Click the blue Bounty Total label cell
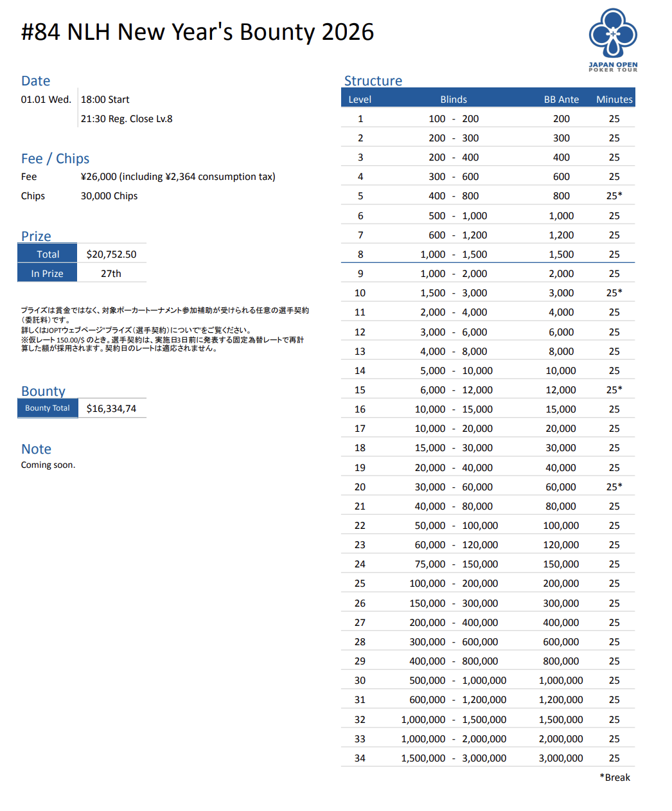 [x=48, y=408]
